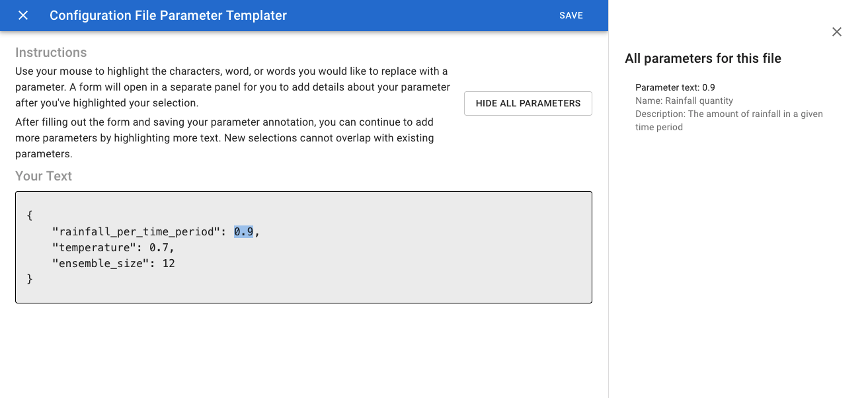Viewport: 868px width, 398px height.
Task: Hide all parameters with the outlined button
Action: [x=528, y=103]
